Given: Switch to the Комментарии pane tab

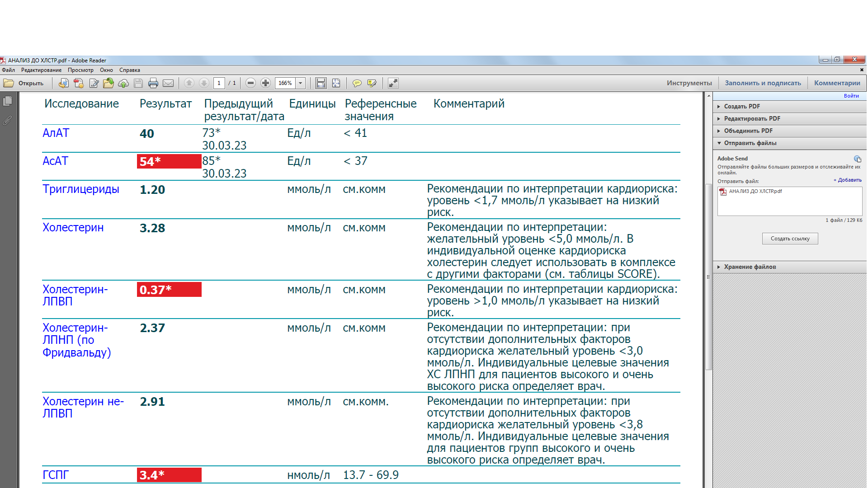Looking at the screenshot, I should click(x=837, y=83).
